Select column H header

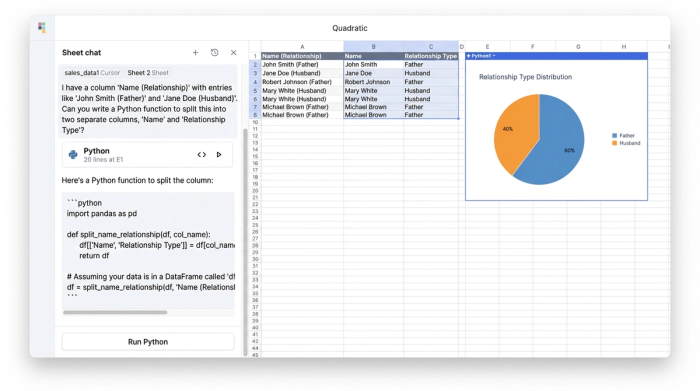(x=624, y=46)
